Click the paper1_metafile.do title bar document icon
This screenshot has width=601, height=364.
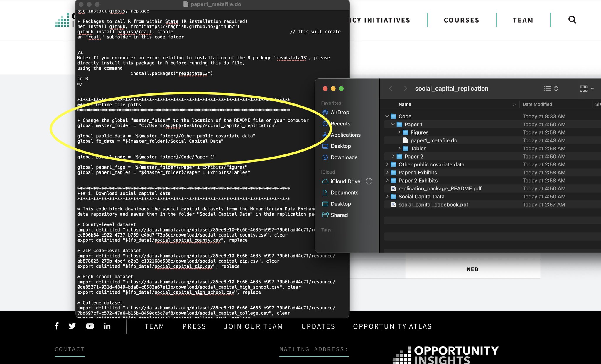tap(185, 4)
